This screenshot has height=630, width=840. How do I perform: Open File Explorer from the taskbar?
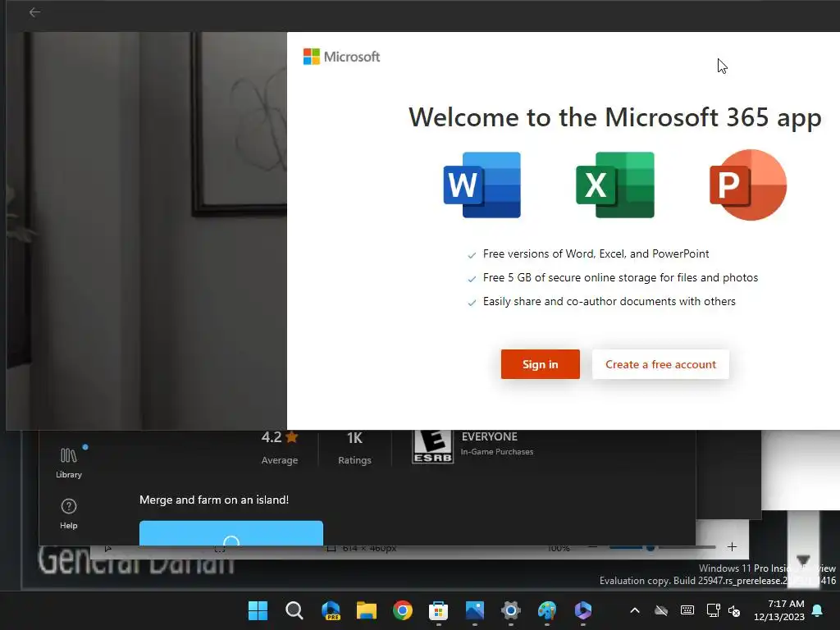[367, 610]
